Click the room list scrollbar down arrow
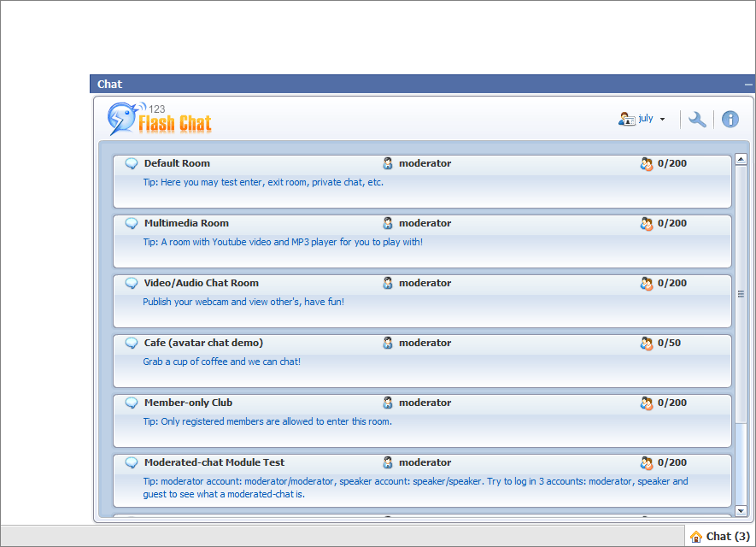 [741, 510]
